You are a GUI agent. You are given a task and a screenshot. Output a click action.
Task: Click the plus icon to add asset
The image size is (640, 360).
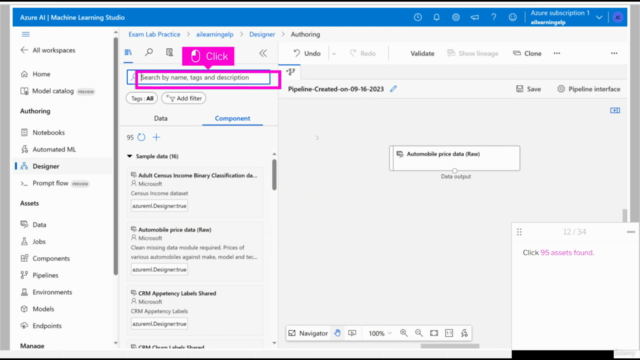(x=156, y=137)
